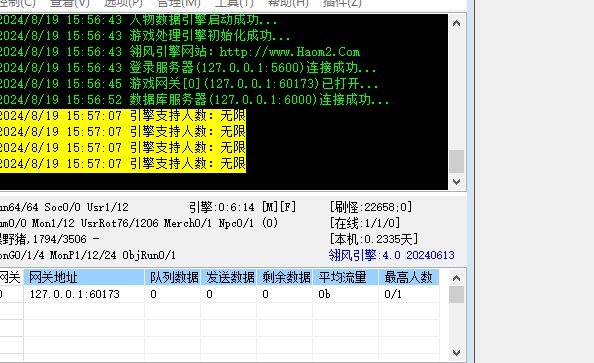This screenshot has width=594, height=363.
Task: Click the blue 翎风引擎:4.0 20240613 version label
Action: (x=392, y=255)
